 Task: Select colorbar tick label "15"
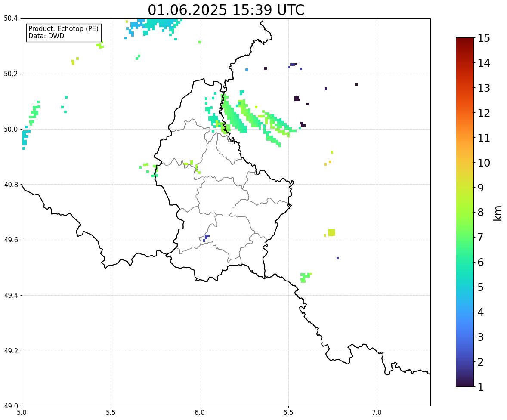click(484, 38)
